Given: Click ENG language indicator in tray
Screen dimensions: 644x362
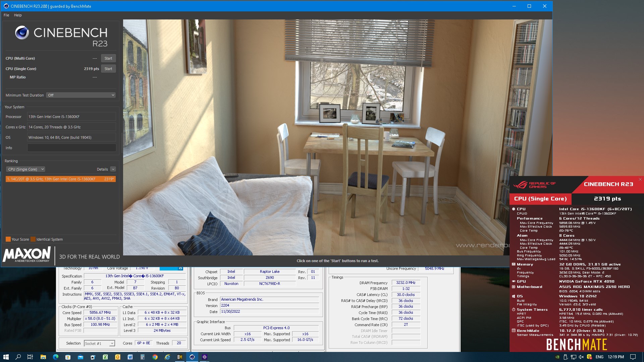Looking at the screenshot, I should (599, 357).
